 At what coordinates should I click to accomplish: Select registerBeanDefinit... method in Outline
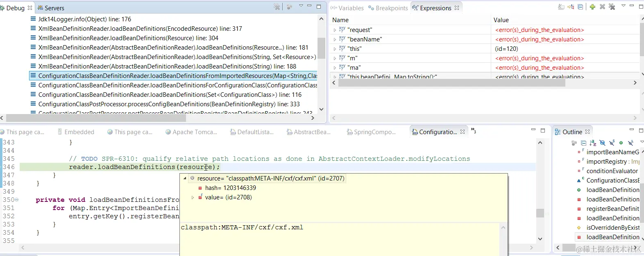(608, 208)
